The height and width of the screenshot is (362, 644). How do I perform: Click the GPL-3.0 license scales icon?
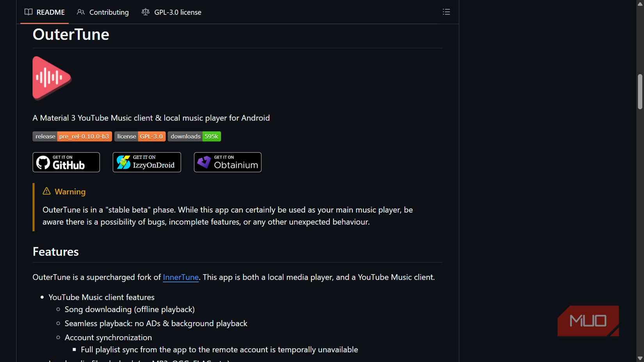pyautogui.click(x=145, y=12)
